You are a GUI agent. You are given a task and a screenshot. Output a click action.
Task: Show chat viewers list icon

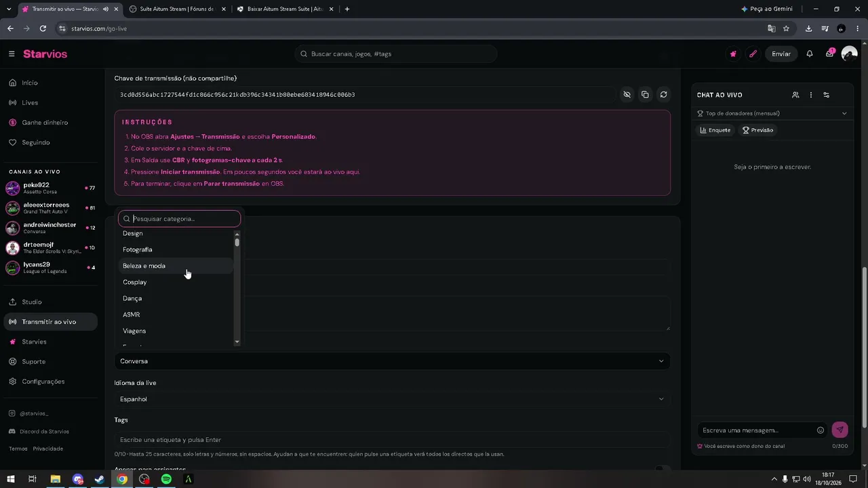795,96
